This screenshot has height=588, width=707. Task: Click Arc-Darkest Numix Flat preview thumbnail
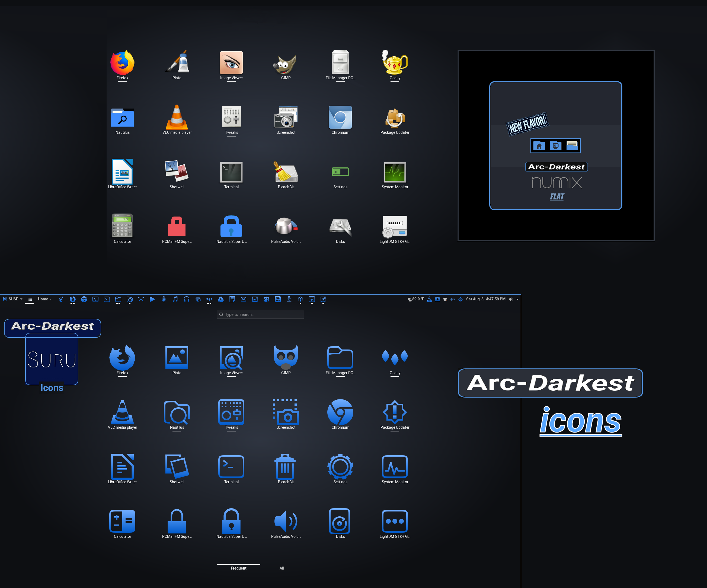coord(555,145)
